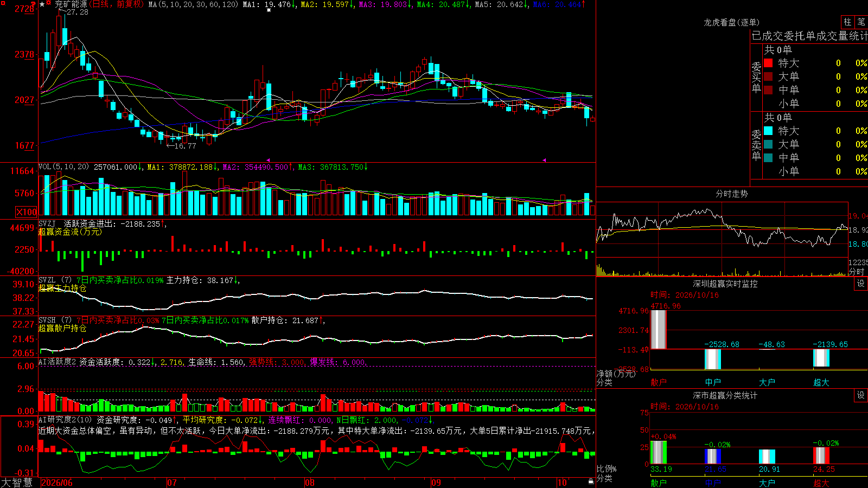Click the cyan 特大 sell-order color swatch
Viewport: 868px width, 488px height.
tap(768, 131)
